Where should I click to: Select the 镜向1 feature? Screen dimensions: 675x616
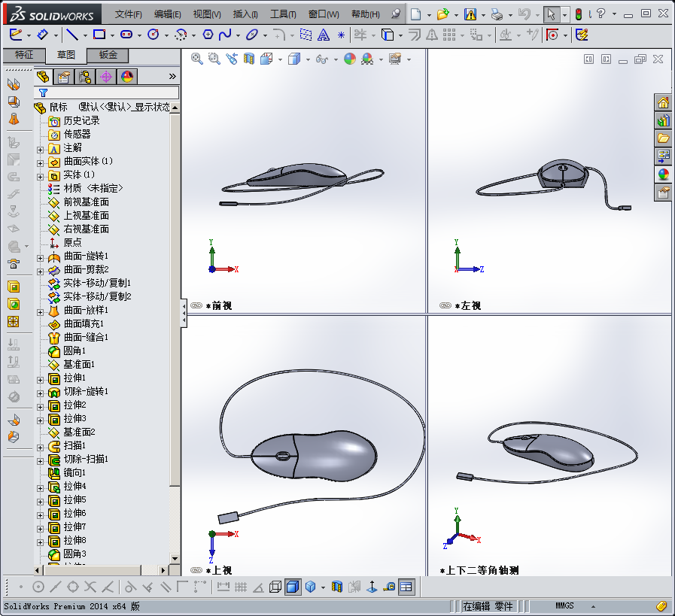pyautogui.click(x=74, y=473)
